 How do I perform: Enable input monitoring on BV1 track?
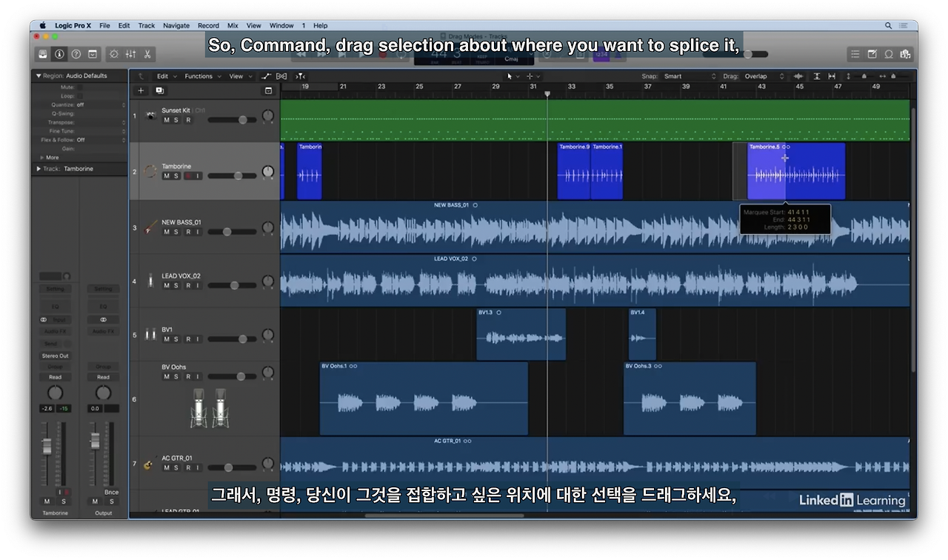click(x=198, y=339)
